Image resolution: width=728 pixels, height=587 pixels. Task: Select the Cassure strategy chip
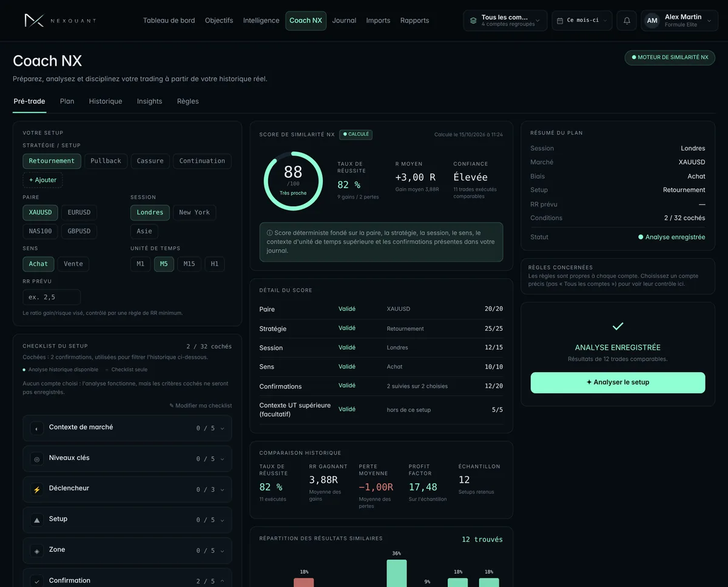click(x=150, y=161)
